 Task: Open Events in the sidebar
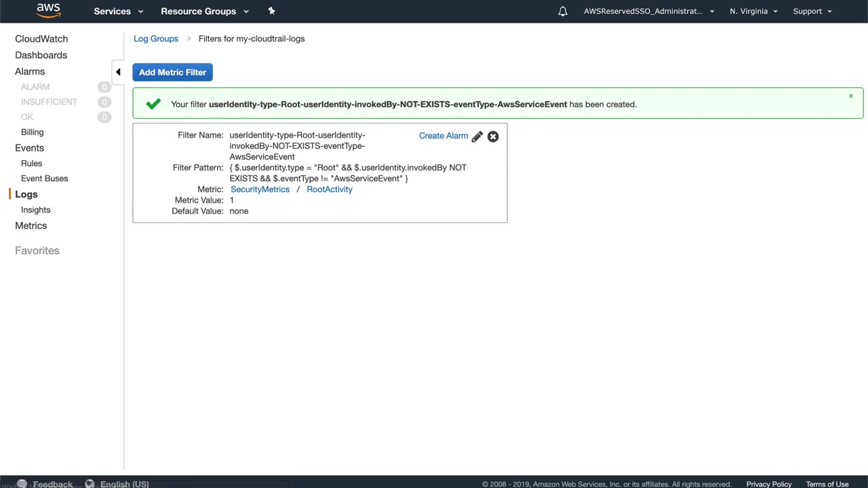click(x=29, y=148)
